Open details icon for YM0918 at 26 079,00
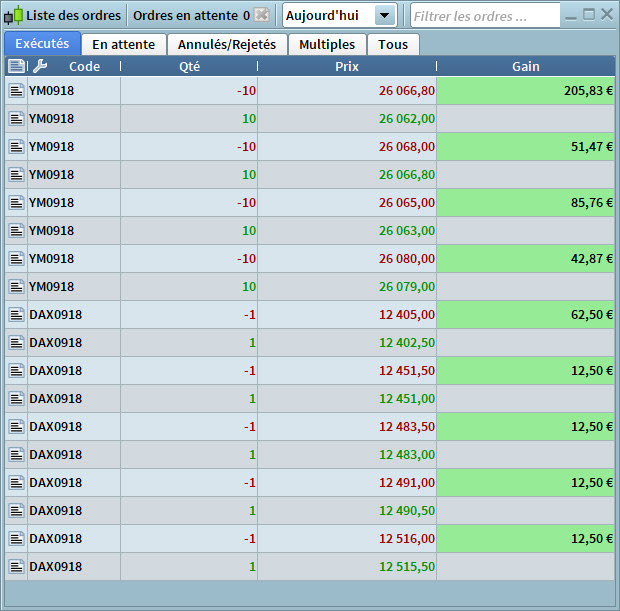Viewport: 620px width, 611px height. click(x=16, y=287)
